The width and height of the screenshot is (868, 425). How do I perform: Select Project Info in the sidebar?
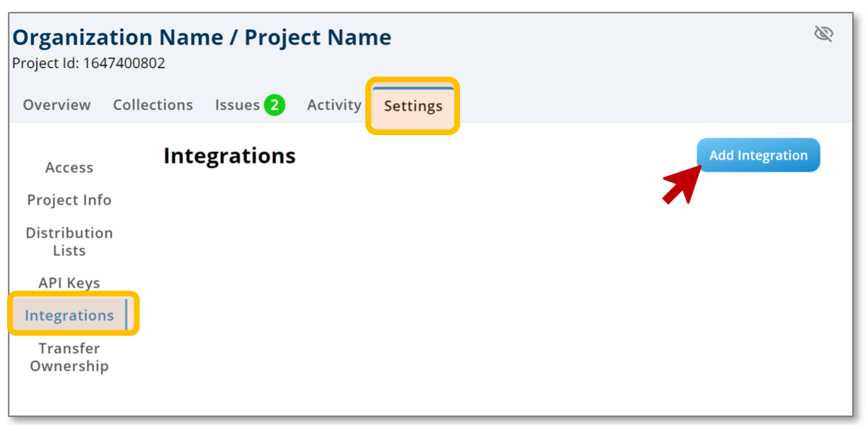click(69, 200)
